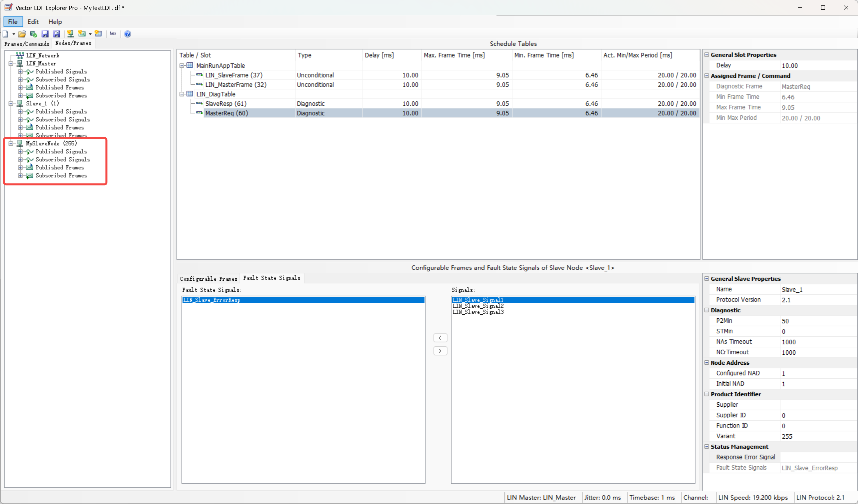This screenshot has width=858, height=504.
Task: Click Published Frames icon under MySlaveNode
Action: (30, 167)
